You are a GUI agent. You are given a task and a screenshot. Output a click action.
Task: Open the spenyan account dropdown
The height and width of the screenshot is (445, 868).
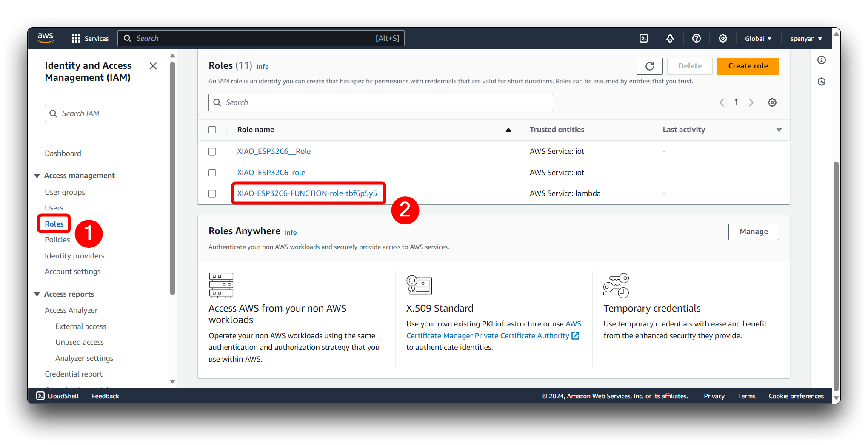(x=806, y=38)
